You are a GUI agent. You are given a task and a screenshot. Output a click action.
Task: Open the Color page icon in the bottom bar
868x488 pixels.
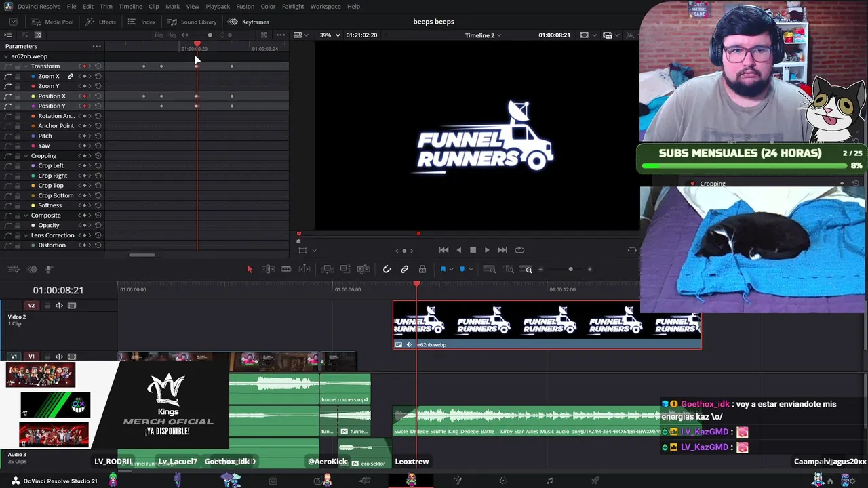pyautogui.click(x=502, y=481)
